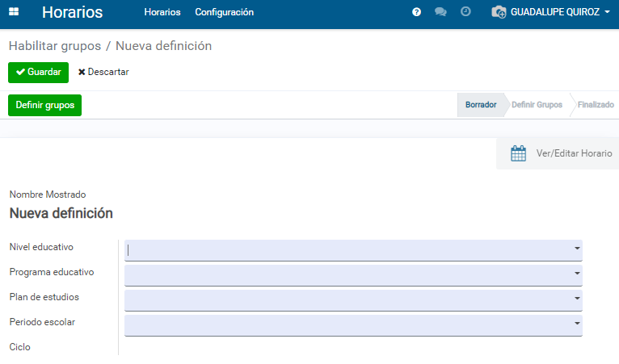Open the apps grid menu icon
This screenshot has height=364, width=619.
point(15,12)
